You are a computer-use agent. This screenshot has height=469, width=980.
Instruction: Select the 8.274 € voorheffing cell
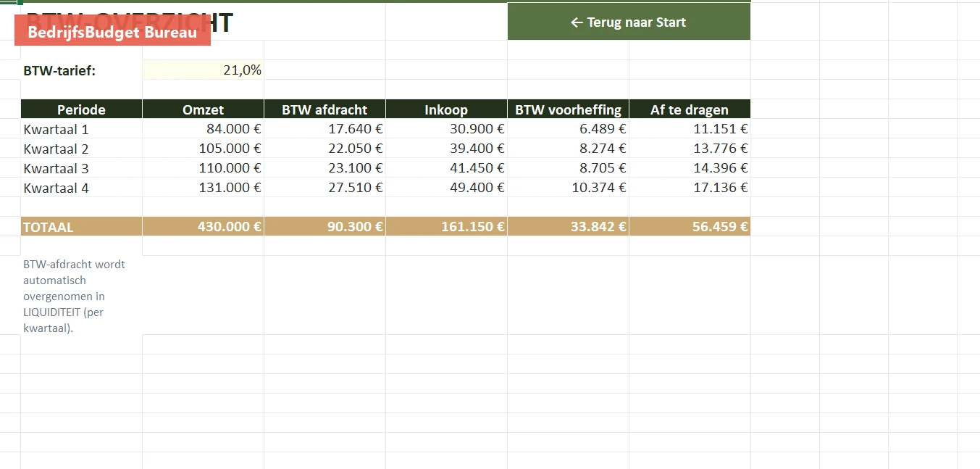[x=568, y=149]
